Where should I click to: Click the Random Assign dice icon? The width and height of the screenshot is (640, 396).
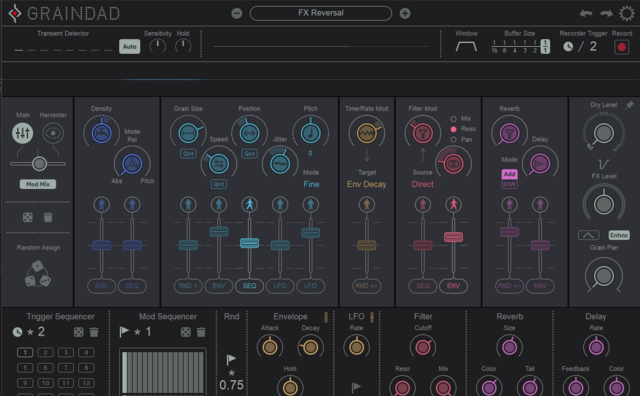[38, 274]
